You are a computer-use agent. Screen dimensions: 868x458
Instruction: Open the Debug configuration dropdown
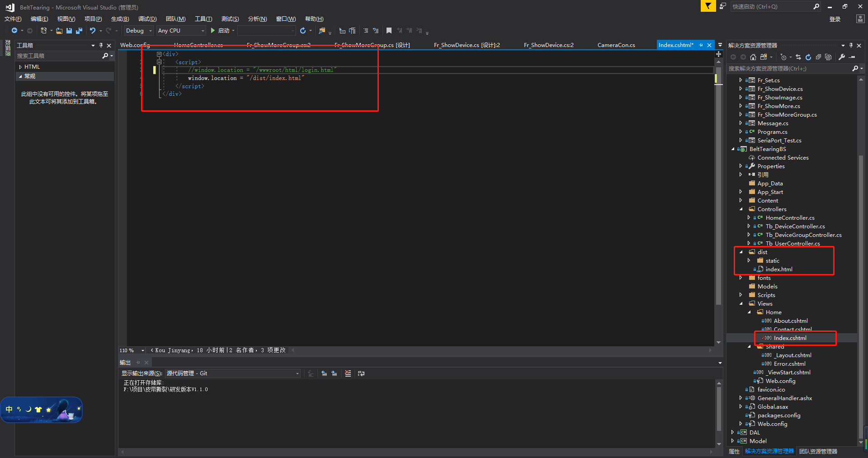click(138, 30)
